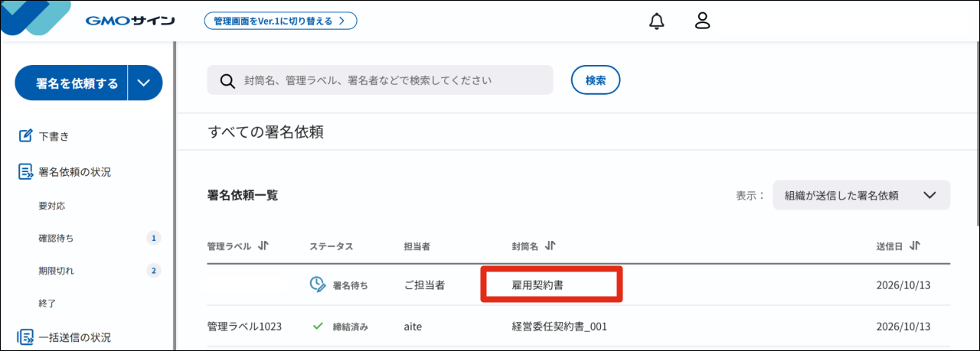The height and width of the screenshot is (351, 980).
Task: Click the 期限切れ count badge 2
Action: (x=154, y=271)
